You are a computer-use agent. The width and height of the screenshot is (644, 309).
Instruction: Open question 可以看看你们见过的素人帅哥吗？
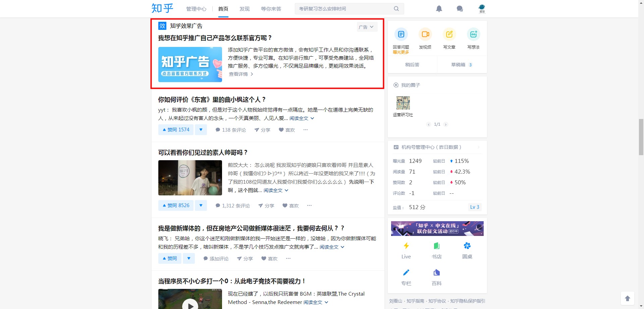tap(203, 152)
